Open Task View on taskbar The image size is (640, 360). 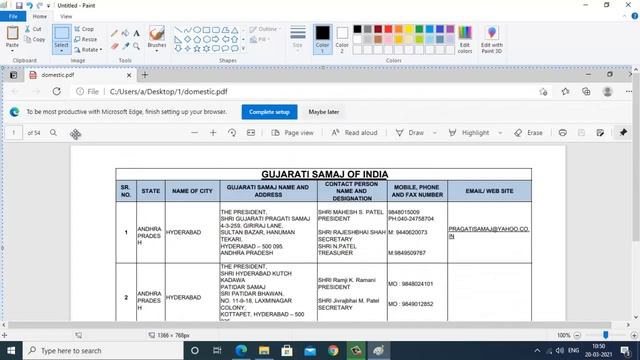pos(217,351)
